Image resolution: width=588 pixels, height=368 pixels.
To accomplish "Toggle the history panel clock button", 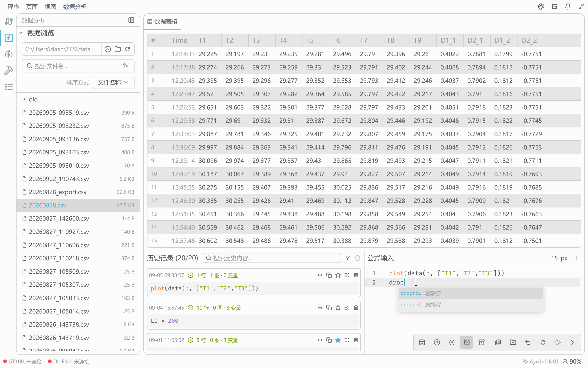I will click(467, 342).
